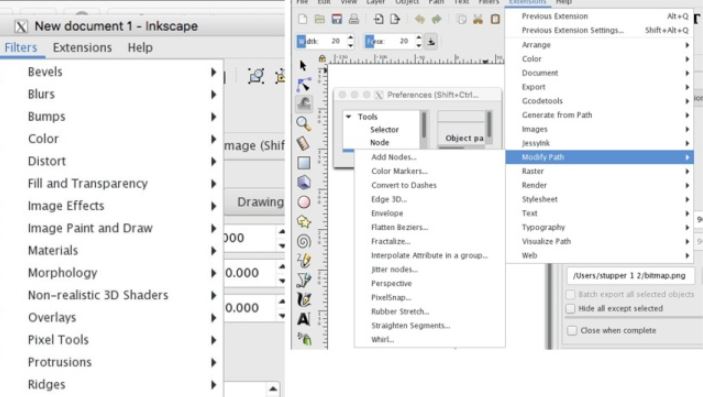The image size is (703, 397).
Task: Open the Blurs filter submenu
Action: (x=112, y=94)
